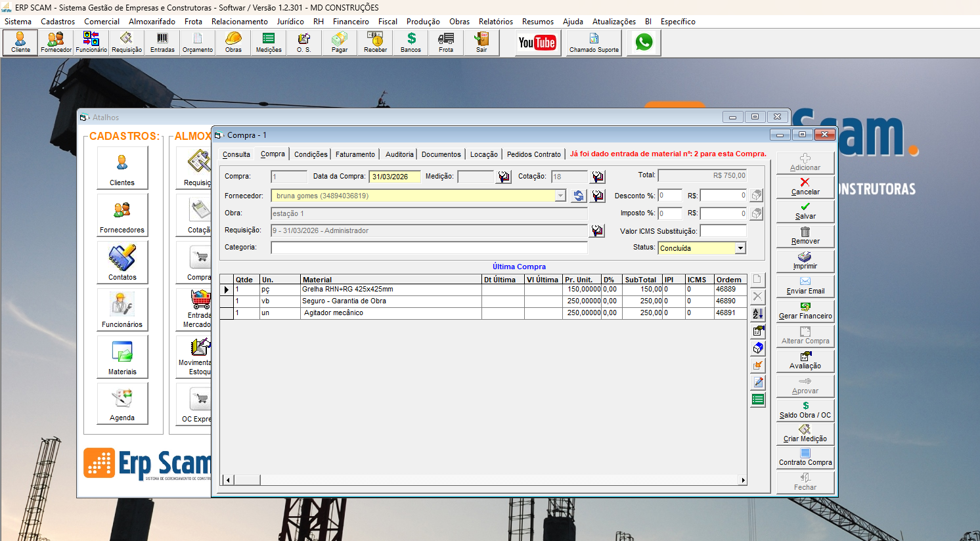Open the Fornecedor toolbar icon
Screen dimensions: 980x541
[x=56, y=43]
